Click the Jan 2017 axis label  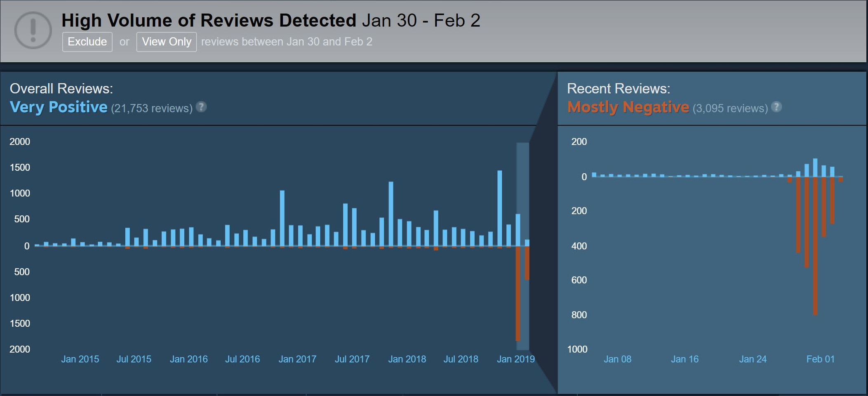click(297, 359)
